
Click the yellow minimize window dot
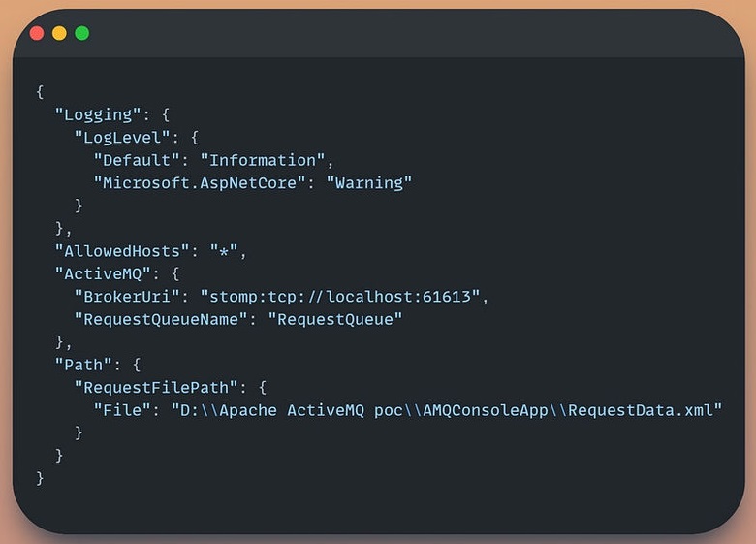tap(59, 33)
